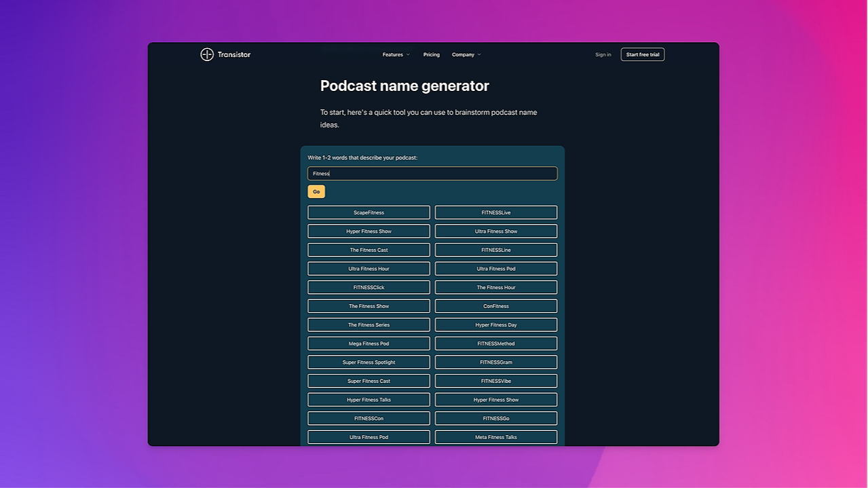868x488 pixels.
Task: Select the ConFitness suggestion
Action: click(495, 305)
